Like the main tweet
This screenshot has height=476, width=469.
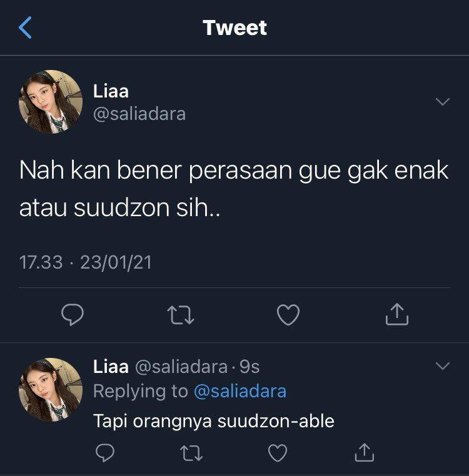[288, 315]
